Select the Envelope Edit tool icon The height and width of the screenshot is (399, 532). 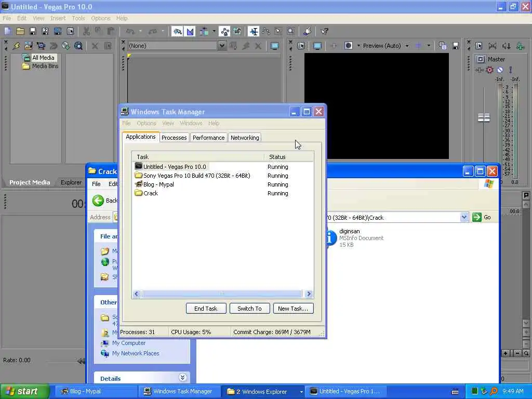point(266,32)
